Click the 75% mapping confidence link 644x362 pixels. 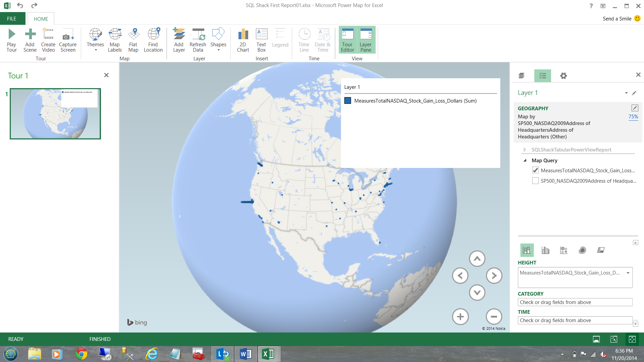633,117
